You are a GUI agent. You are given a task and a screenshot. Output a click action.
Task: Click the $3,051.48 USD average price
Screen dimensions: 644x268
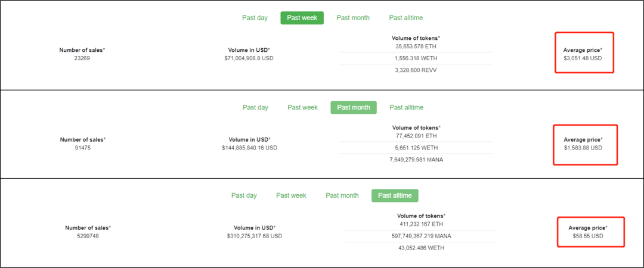[583, 58]
